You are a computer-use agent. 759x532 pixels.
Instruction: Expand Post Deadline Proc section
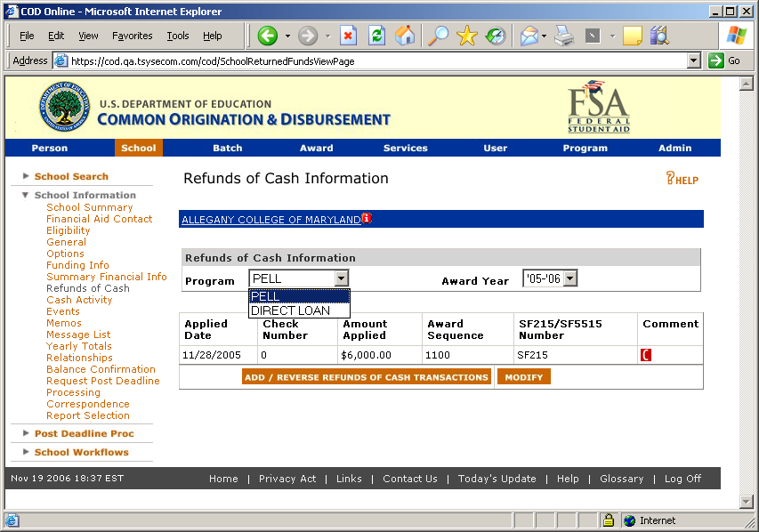(x=84, y=433)
